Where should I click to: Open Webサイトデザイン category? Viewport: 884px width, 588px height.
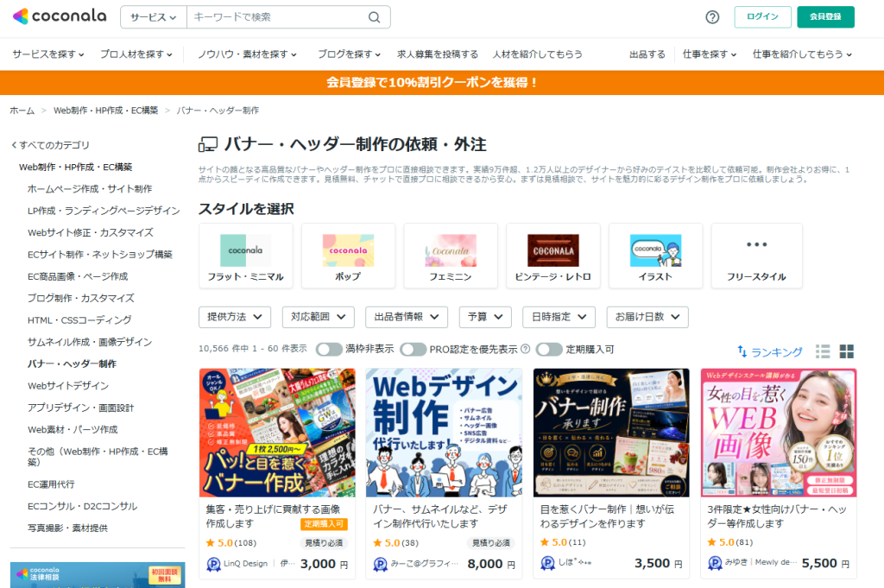(68, 386)
